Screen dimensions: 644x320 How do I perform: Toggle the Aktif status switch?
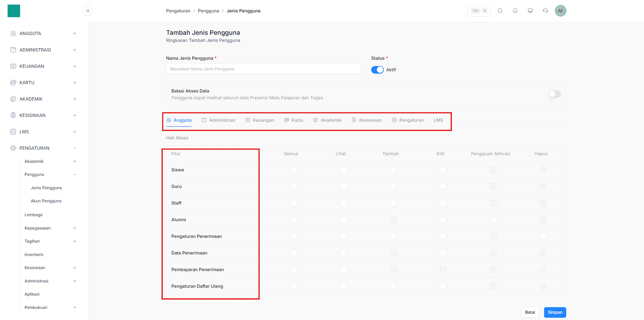click(377, 70)
